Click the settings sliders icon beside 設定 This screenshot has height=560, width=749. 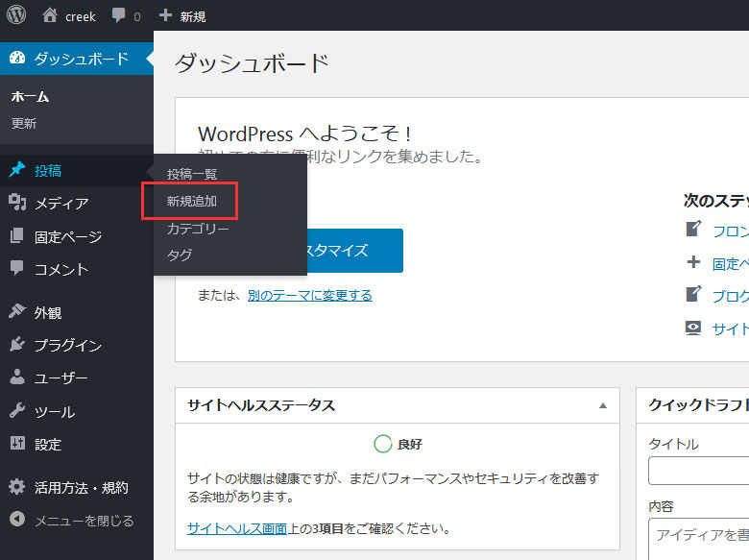click(x=17, y=443)
